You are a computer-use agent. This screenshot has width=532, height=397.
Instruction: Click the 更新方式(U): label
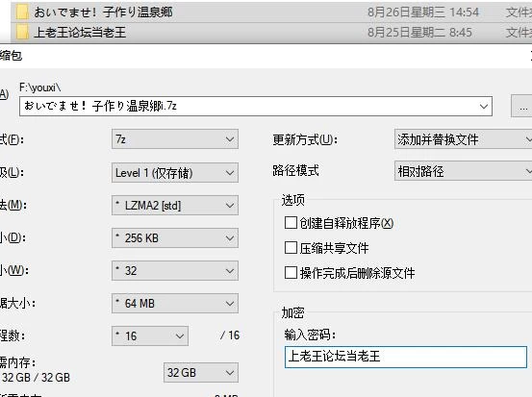tap(305, 139)
